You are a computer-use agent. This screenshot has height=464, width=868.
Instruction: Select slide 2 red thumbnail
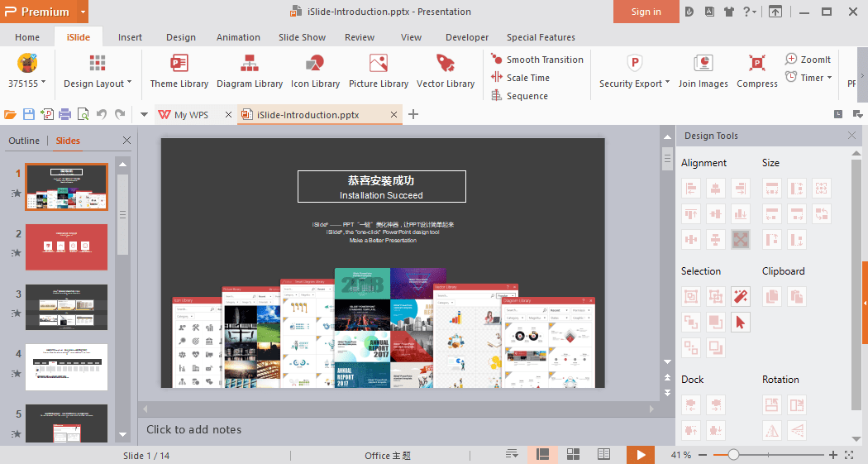pyautogui.click(x=66, y=247)
